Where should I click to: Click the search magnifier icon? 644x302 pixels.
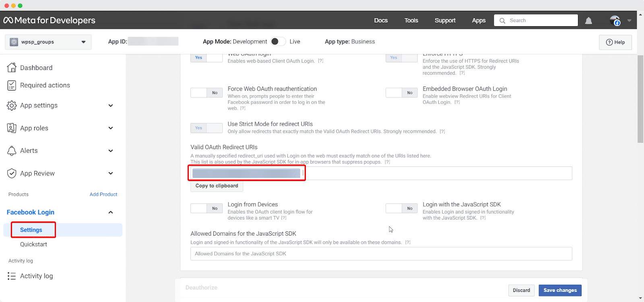tap(502, 21)
